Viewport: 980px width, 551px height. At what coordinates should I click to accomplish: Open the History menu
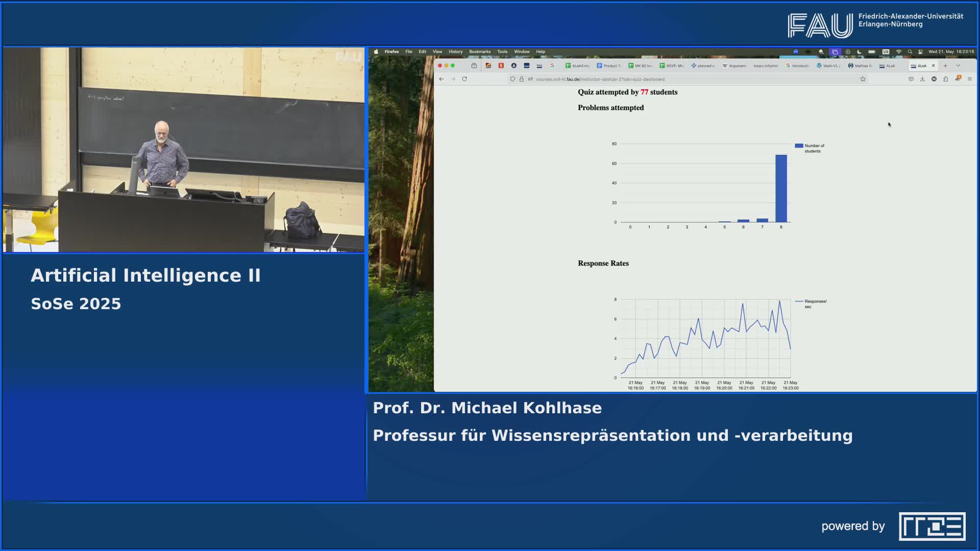click(455, 52)
